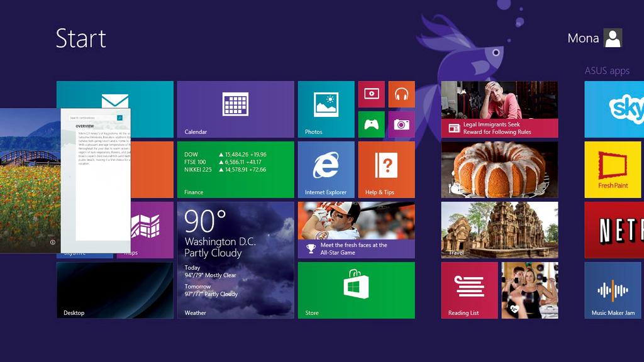Click the 90° temperature reading
Screen dimensions: 644x362
coord(205,221)
